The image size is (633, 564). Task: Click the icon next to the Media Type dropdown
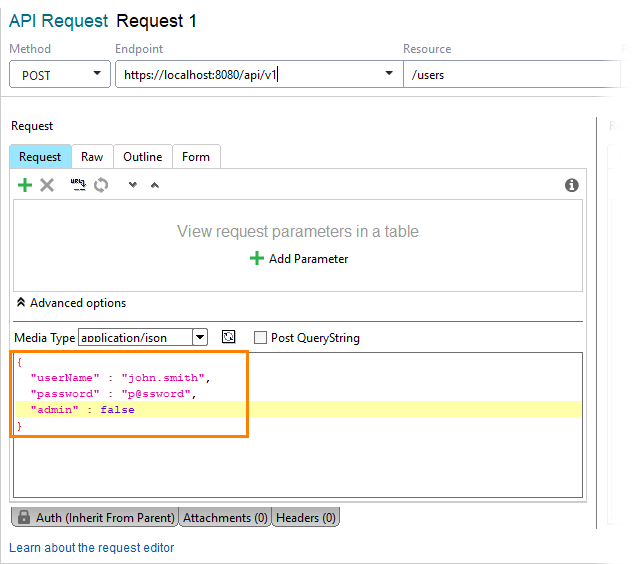click(x=228, y=337)
